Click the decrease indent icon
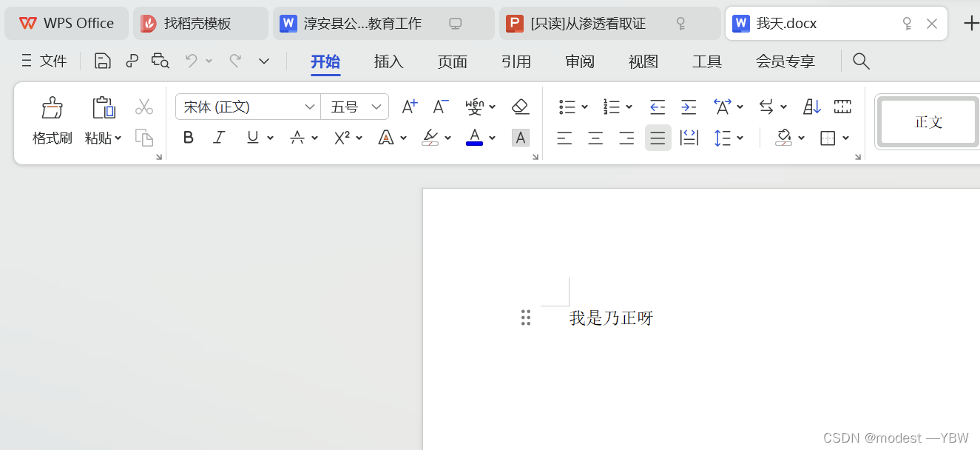This screenshot has width=980, height=450. coord(658,107)
